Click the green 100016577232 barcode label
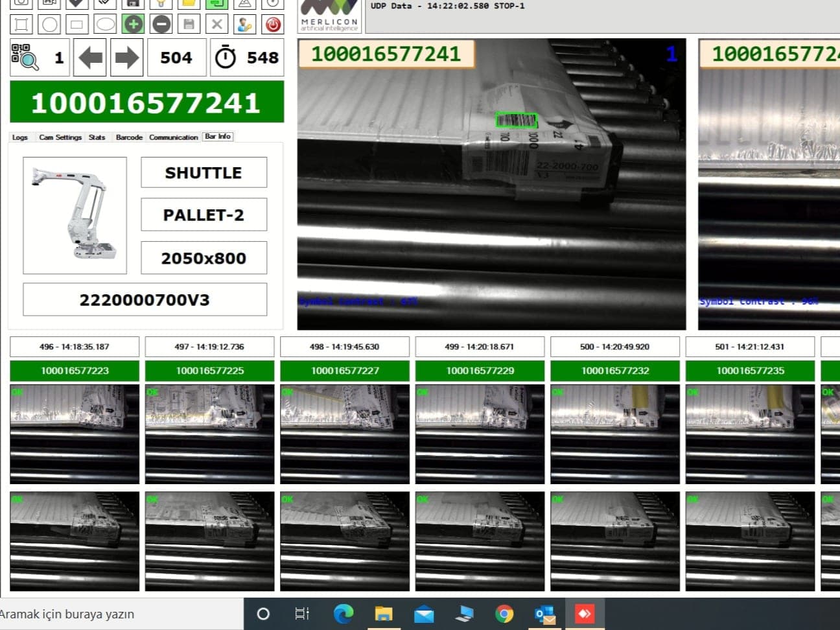The image size is (840, 630). (615, 371)
